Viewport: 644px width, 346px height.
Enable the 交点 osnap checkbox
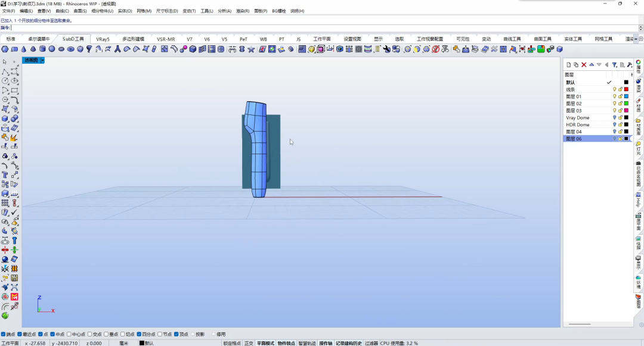(89, 334)
